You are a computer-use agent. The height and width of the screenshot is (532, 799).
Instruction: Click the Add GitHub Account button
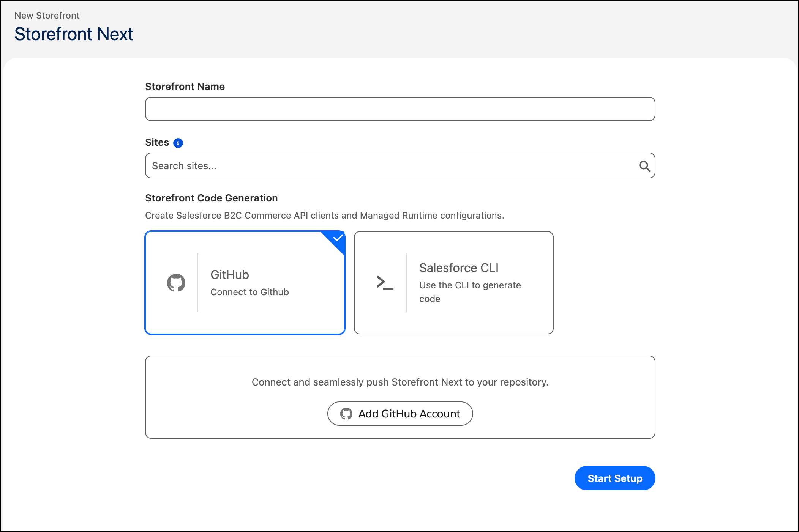[400, 414]
